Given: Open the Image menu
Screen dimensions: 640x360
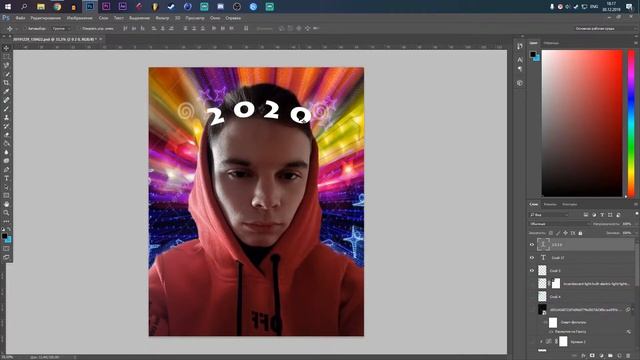Looking at the screenshot, I should (x=80, y=18).
